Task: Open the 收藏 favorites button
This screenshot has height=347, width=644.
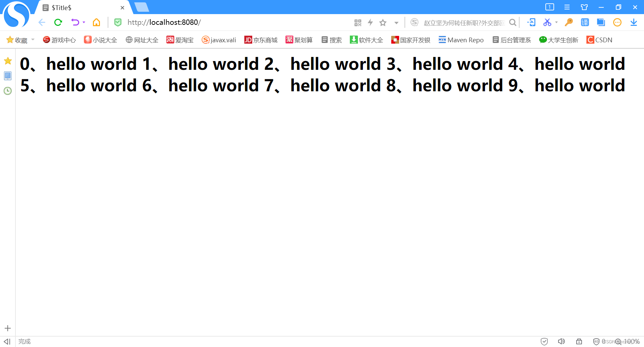Action: tap(17, 40)
